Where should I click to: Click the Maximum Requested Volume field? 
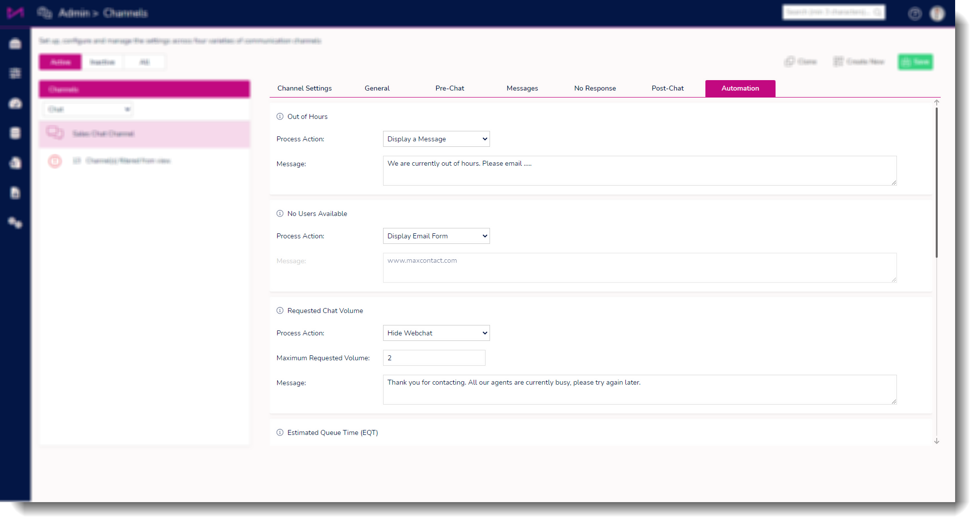(434, 358)
